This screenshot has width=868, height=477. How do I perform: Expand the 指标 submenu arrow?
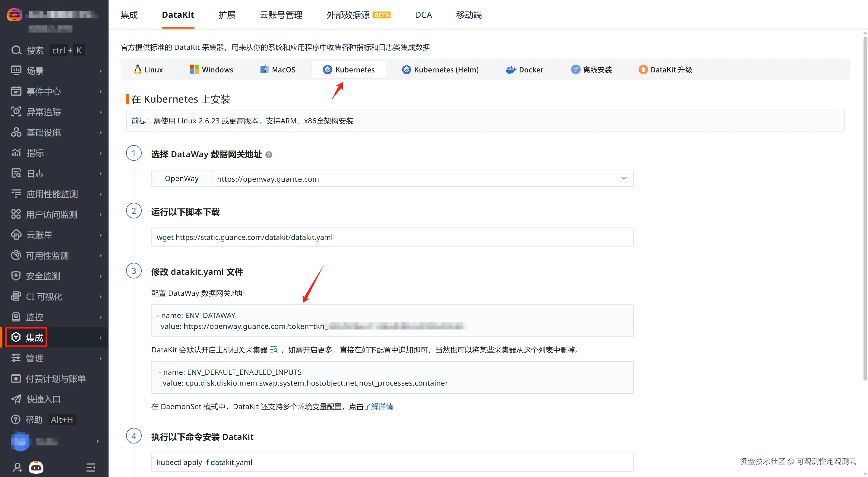(100, 153)
